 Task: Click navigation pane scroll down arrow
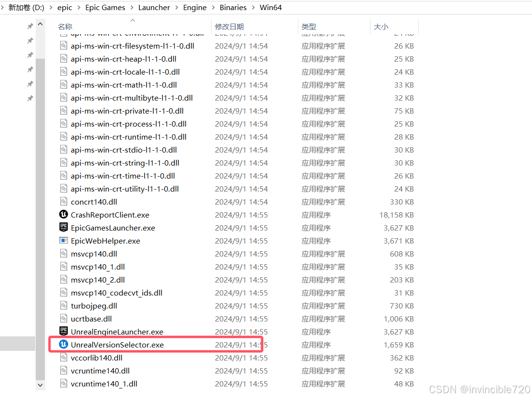pos(40,385)
